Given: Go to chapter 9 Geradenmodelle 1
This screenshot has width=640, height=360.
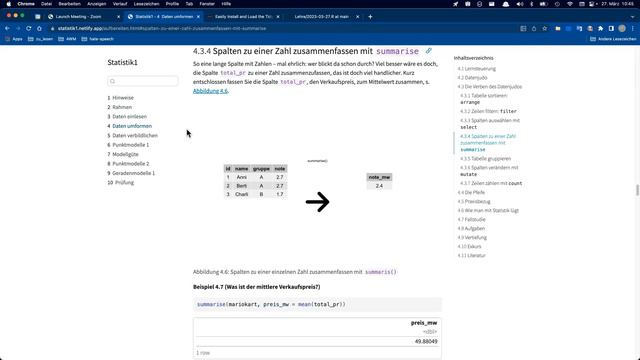Looking at the screenshot, I should [131, 173].
